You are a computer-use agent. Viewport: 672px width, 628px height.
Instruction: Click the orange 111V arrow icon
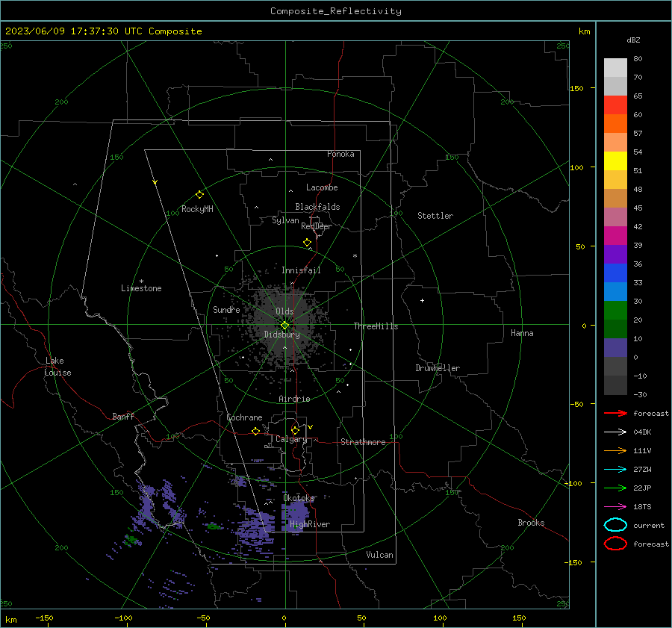[615, 450]
